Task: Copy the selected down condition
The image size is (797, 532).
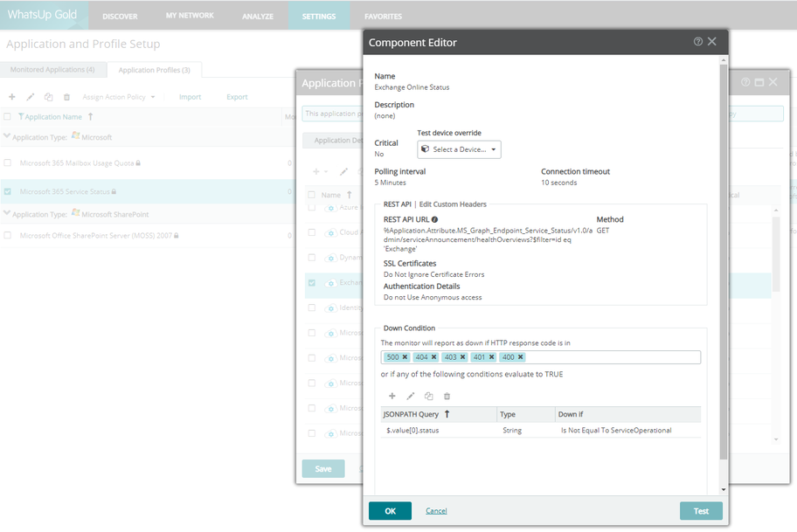Action: pos(428,396)
